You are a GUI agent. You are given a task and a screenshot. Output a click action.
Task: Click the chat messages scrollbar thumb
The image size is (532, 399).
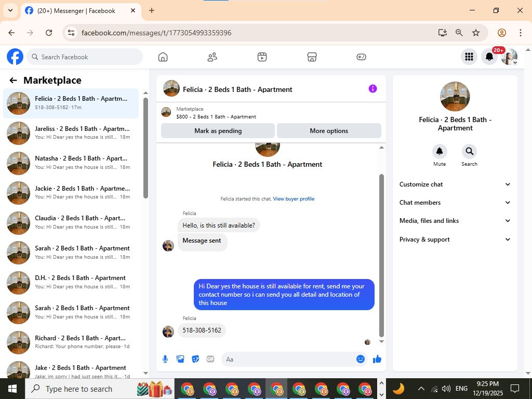coord(381,255)
